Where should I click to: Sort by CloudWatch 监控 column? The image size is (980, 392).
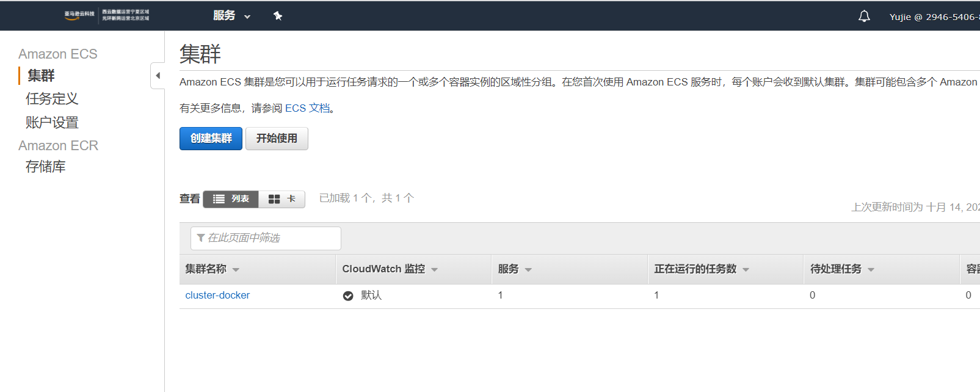(390, 269)
